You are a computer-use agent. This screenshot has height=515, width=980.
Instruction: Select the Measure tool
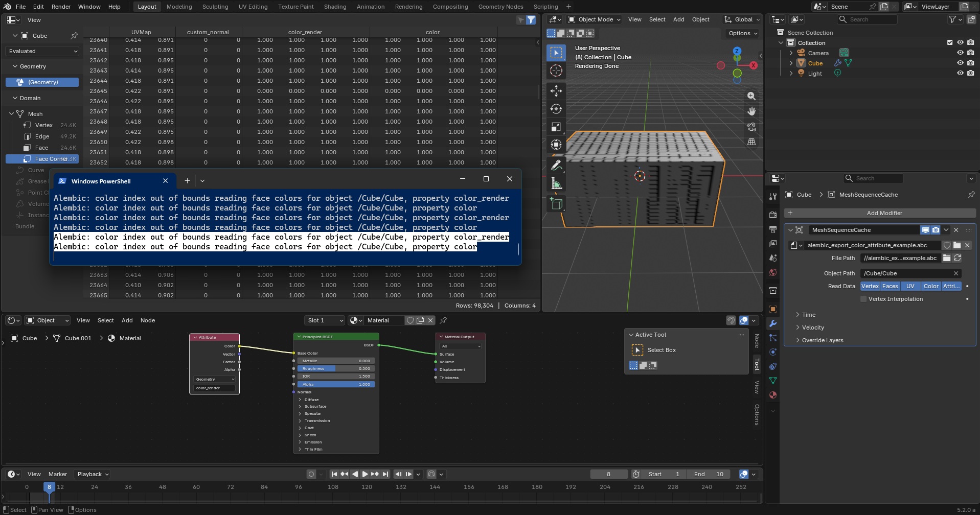[556, 183]
